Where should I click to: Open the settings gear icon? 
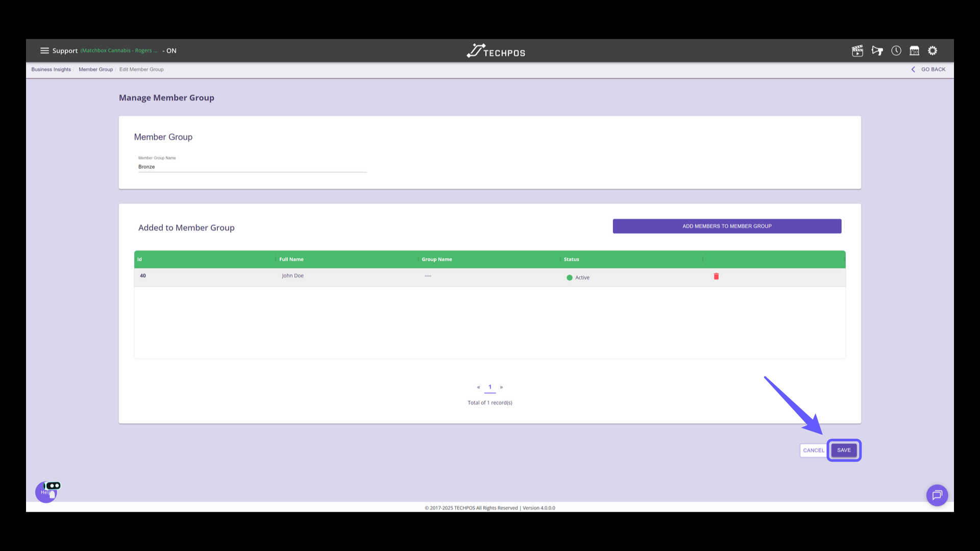tap(933, 51)
